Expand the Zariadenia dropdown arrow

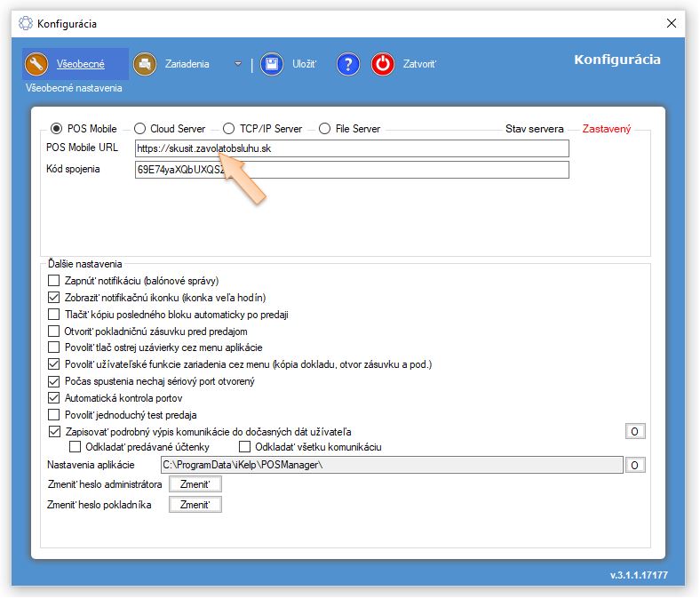pos(237,64)
